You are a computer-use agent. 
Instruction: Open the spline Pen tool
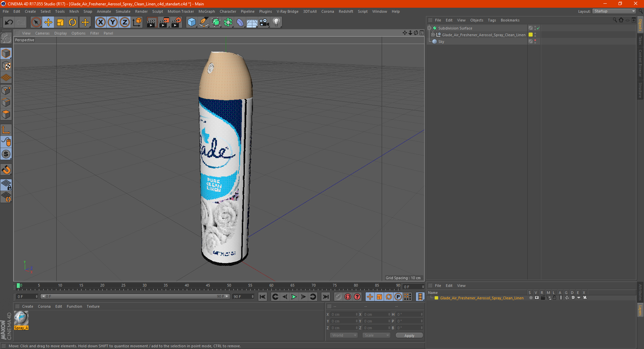[x=204, y=22]
